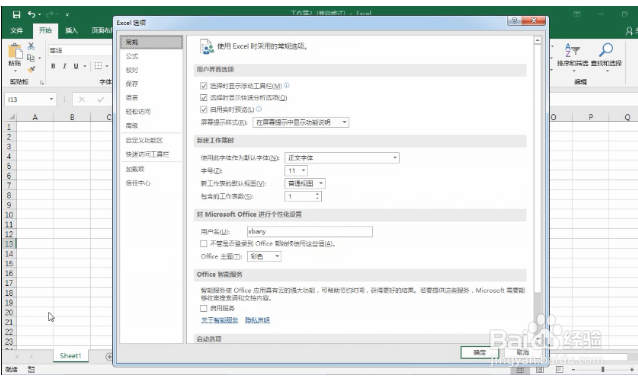638x382 pixels.
Task: Click the zoom in plus icon
Action: click(x=632, y=369)
